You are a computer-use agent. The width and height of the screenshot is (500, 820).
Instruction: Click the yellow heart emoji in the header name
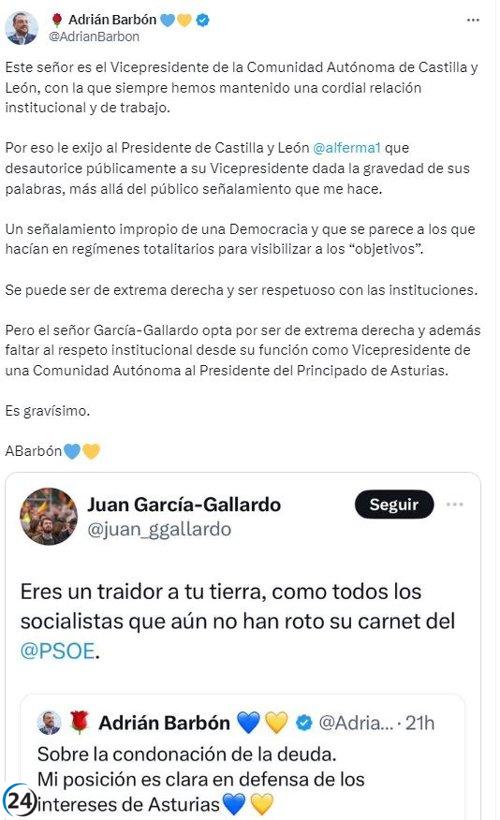point(184,20)
